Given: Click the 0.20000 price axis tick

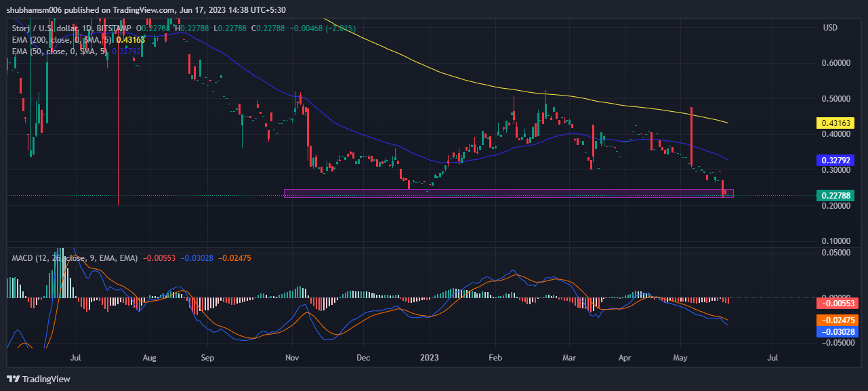Looking at the screenshot, I should point(836,206).
